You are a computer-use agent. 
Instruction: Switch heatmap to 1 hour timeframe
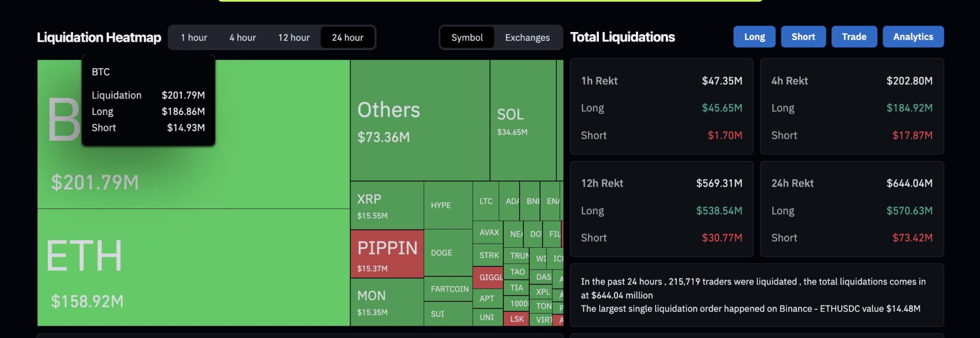click(x=194, y=37)
